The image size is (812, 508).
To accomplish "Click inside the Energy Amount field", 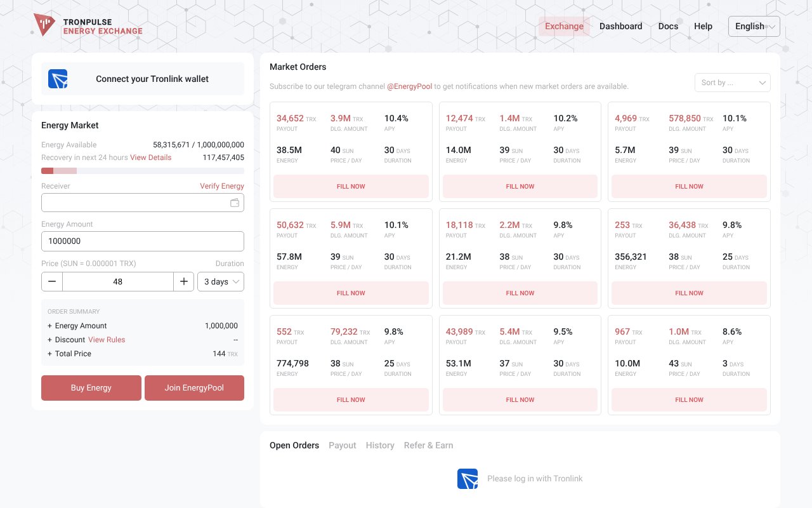I will tap(142, 241).
